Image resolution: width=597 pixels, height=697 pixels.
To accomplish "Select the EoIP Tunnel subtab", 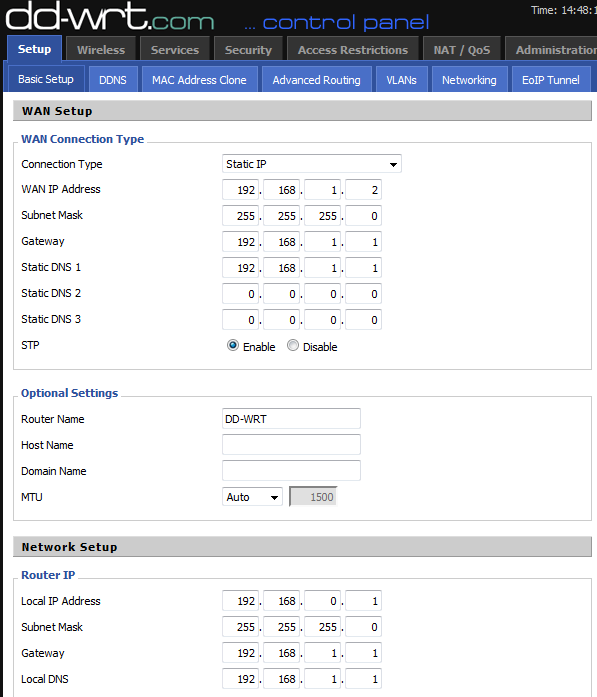I will pos(551,80).
